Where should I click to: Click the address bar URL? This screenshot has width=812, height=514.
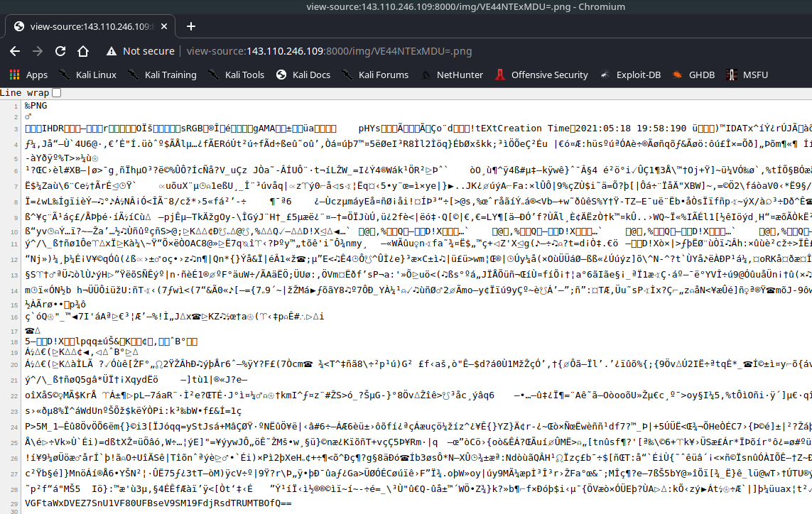[328, 51]
